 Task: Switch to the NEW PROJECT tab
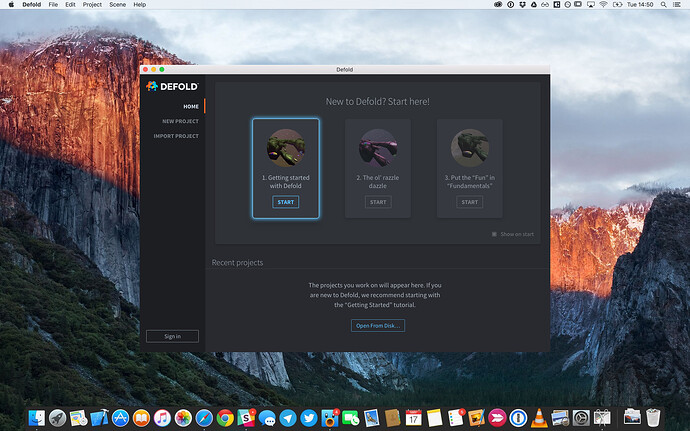181,121
